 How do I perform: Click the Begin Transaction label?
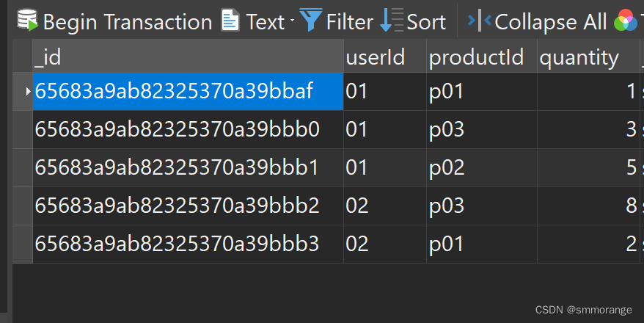[x=128, y=22]
